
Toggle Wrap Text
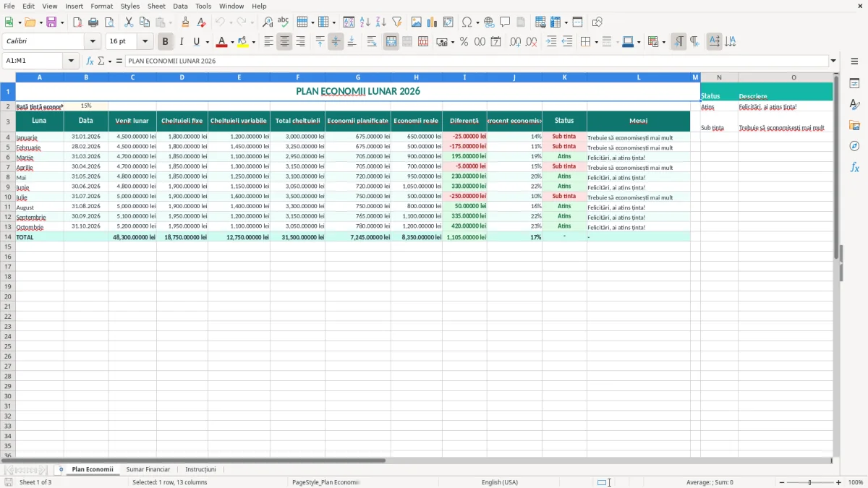click(x=371, y=42)
